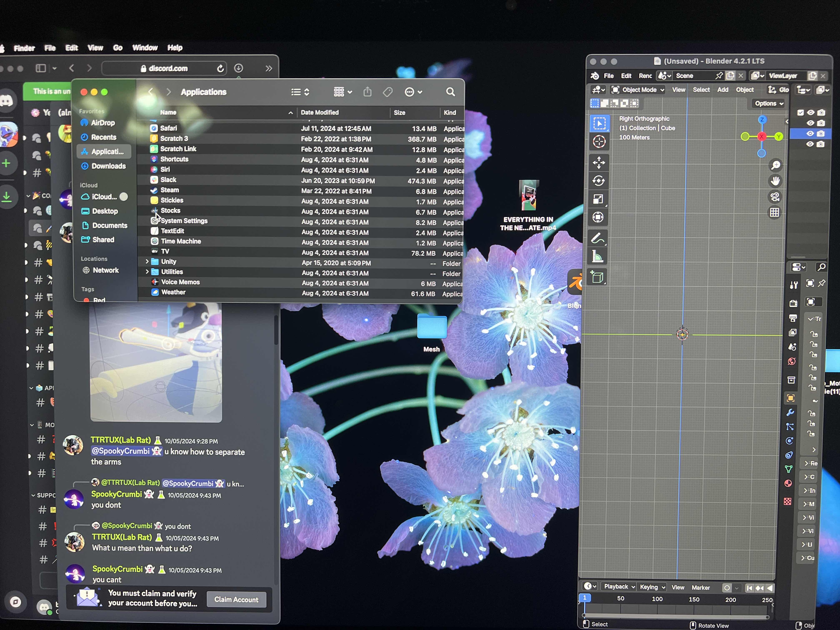Click the eye just above the highlighted outliner row
Viewport: 840px width, 630px height.
(810, 123)
